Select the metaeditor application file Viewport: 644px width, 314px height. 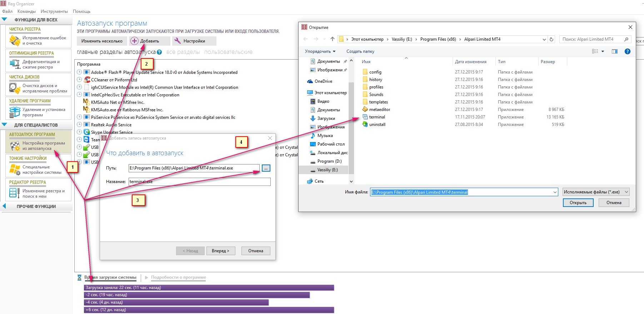point(380,110)
